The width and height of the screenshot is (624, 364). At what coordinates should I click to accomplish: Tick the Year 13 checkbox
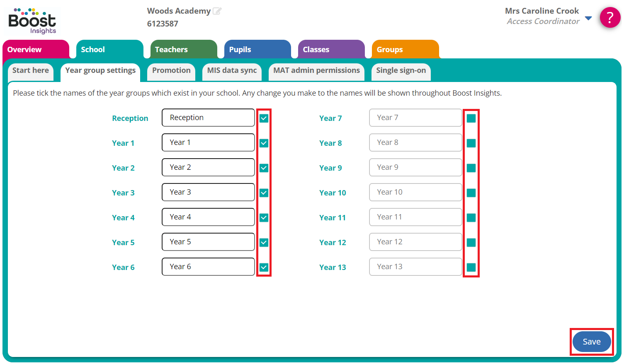point(471,268)
